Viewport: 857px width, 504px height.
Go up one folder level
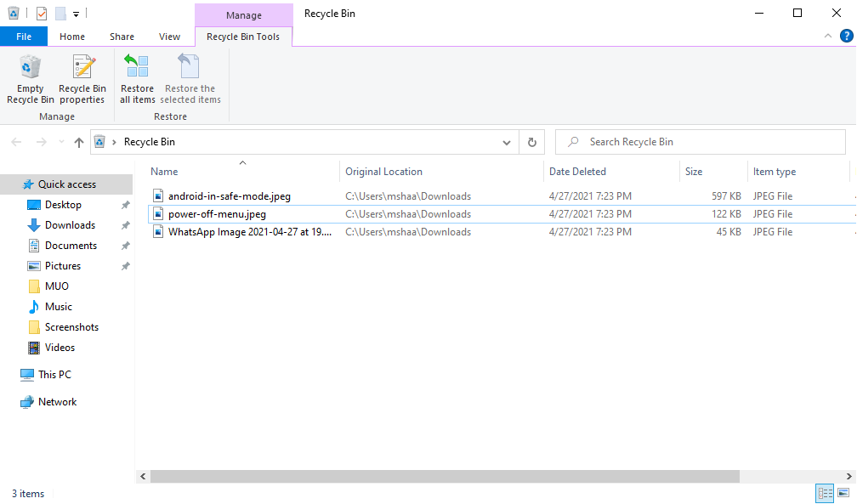coord(79,142)
